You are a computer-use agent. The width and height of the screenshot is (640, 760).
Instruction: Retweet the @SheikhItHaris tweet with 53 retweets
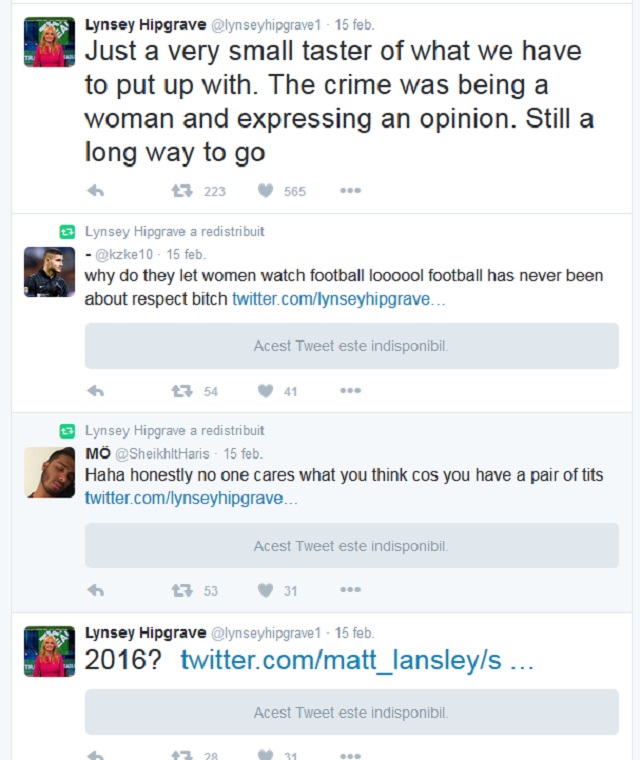coord(182,590)
